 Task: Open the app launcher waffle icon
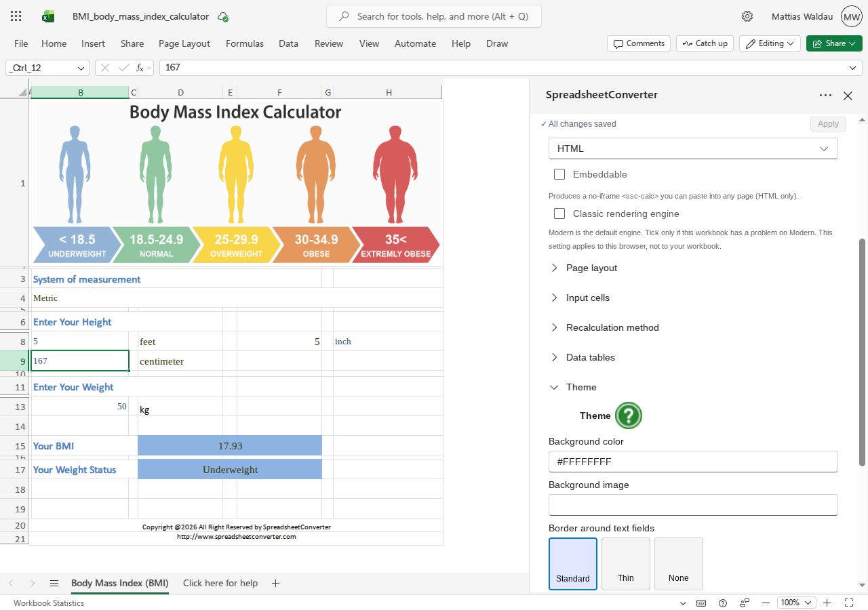[x=16, y=16]
